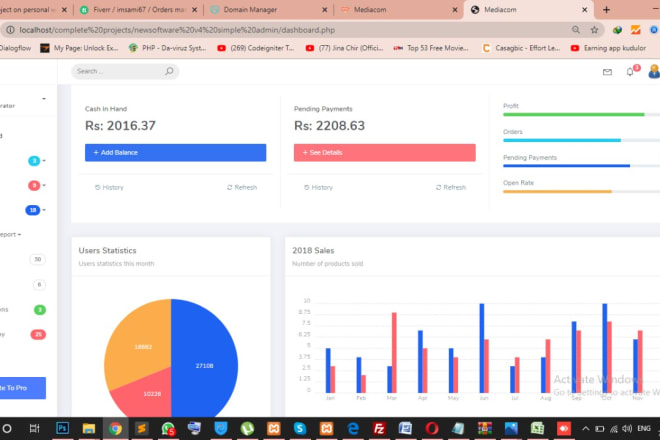Open File Explorer from the taskbar
Screen dimensions: 660x440
point(89,429)
